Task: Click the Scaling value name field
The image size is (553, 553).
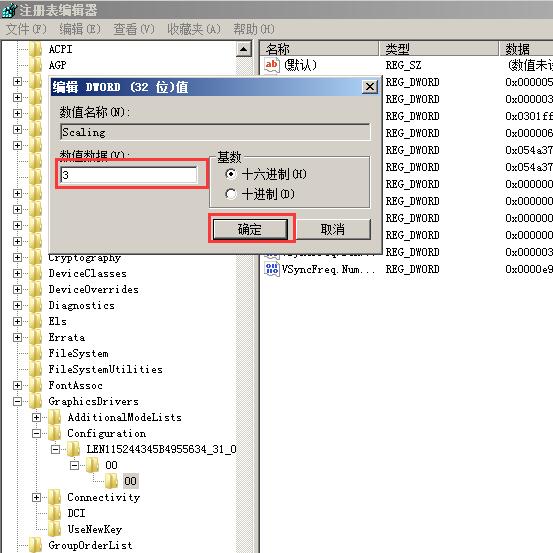Action: coord(215,132)
